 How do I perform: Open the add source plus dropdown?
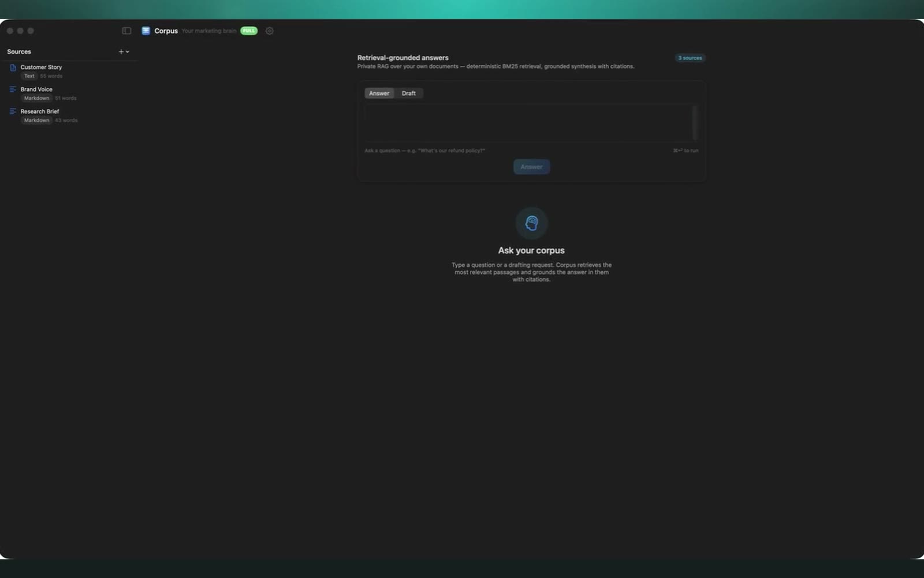(x=124, y=51)
